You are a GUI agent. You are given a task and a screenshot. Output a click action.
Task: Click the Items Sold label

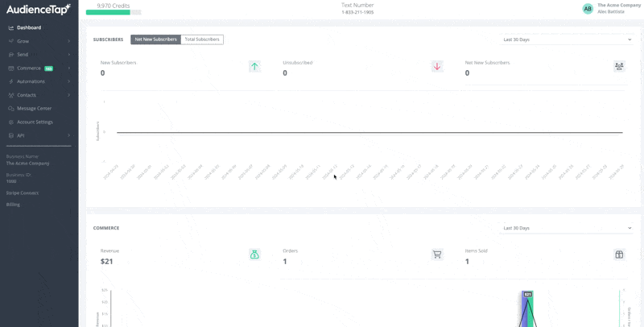(476, 250)
